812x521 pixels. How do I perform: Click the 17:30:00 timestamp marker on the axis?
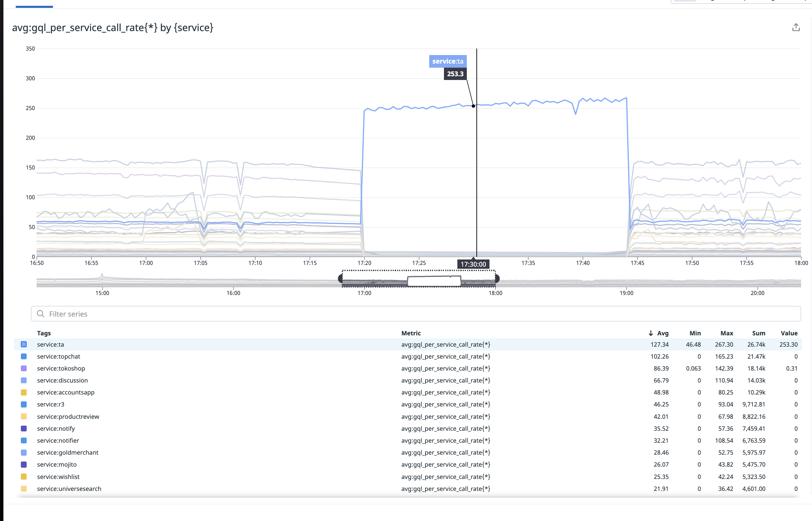[x=473, y=264]
